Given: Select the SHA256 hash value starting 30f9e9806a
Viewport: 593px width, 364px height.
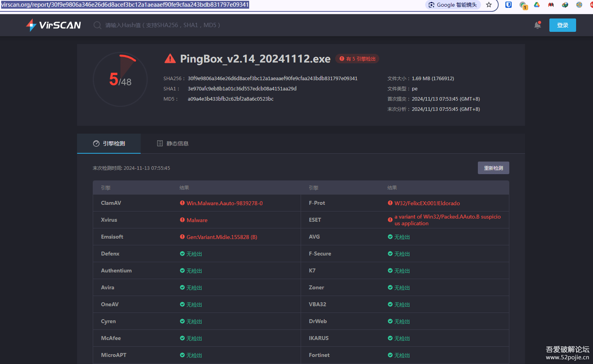Looking at the screenshot, I should pos(273,78).
